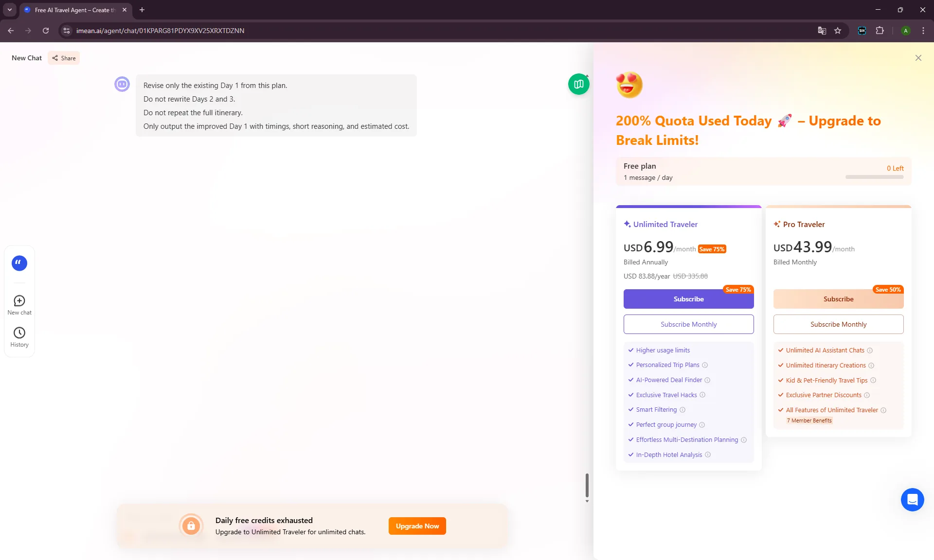Show info for Kid & Pet-Friendly Travel Tips
Viewport: 934px width, 560px height.
pyautogui.click(x=873, y=381)
